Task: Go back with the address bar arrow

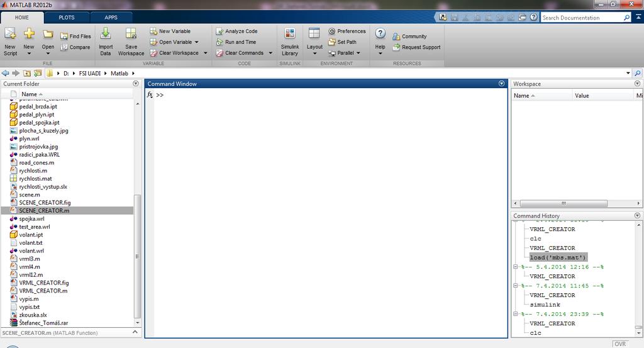Action: [5, 73]
